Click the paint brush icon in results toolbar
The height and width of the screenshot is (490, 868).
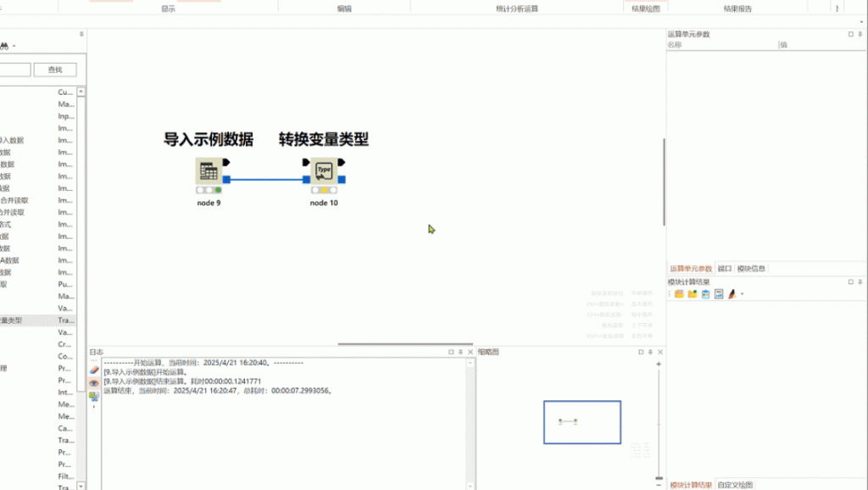732,294
